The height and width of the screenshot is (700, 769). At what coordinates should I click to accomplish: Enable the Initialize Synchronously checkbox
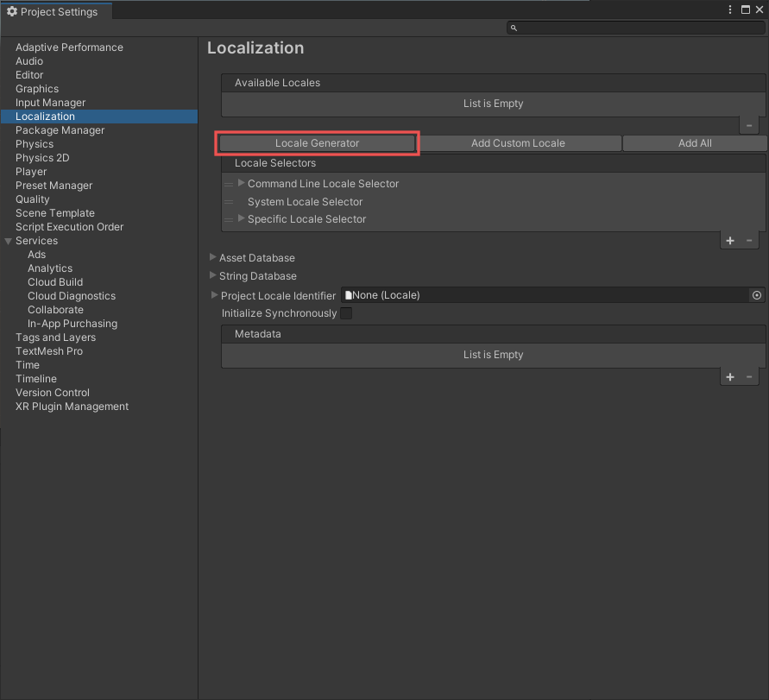tap(346, 313)
